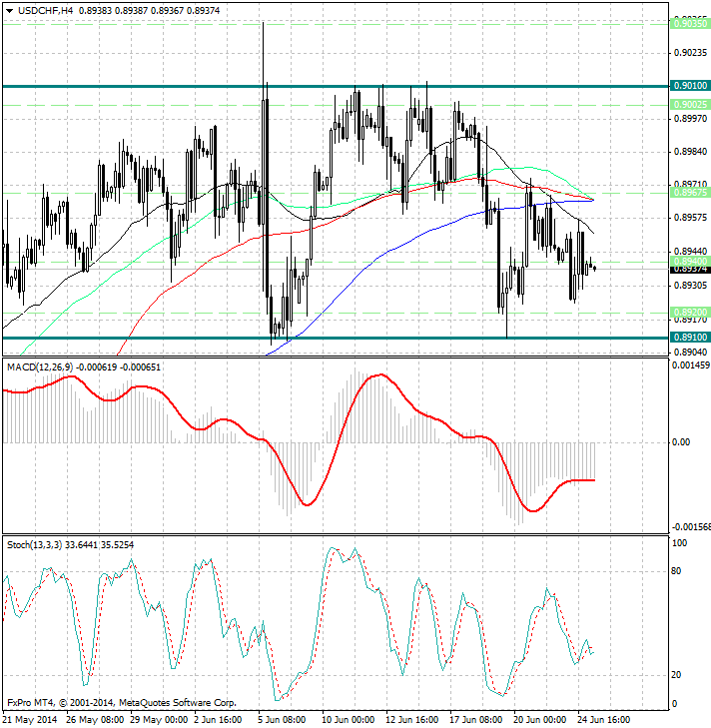Click the 0.89970 axis price value

(x=690, y=119)
